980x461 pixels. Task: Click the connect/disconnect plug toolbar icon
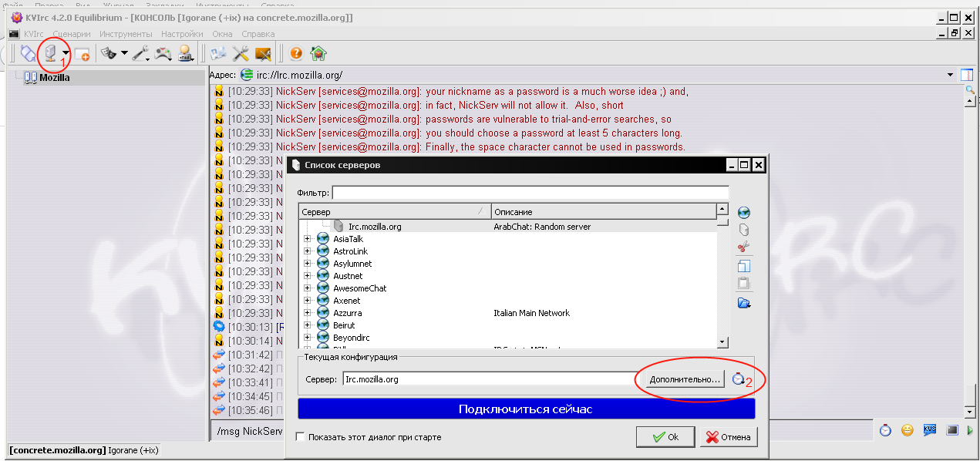[28, 53]
